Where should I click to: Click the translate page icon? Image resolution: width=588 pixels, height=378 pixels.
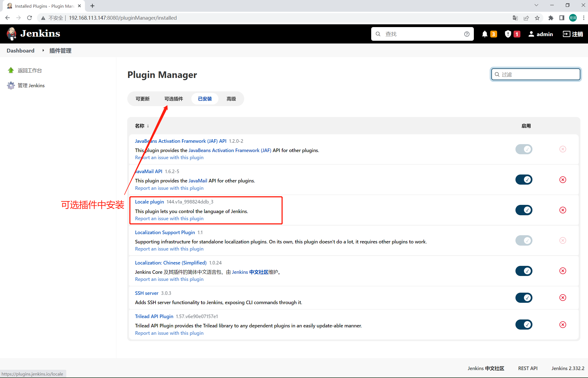(x=515, y=18)
